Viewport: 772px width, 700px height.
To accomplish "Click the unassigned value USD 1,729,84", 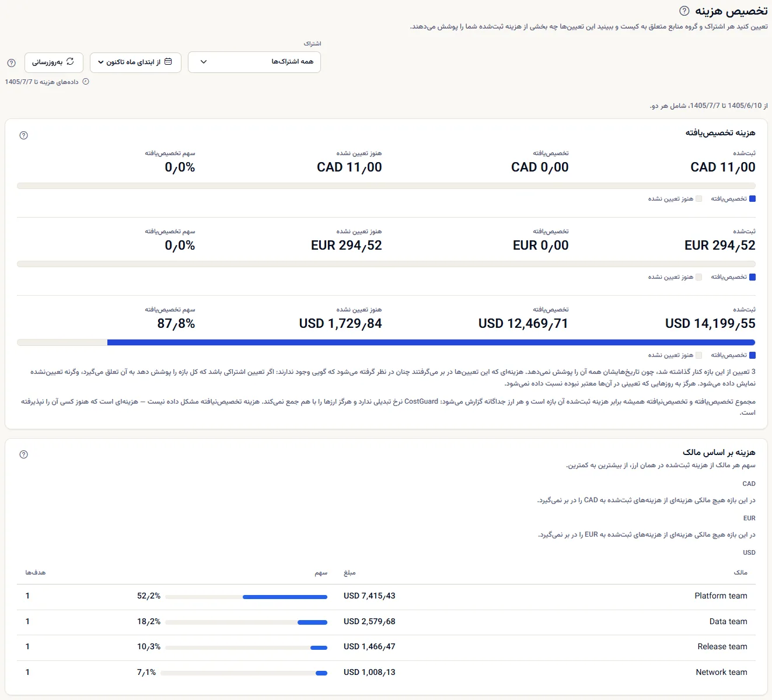I will click(x=341, y=324).
